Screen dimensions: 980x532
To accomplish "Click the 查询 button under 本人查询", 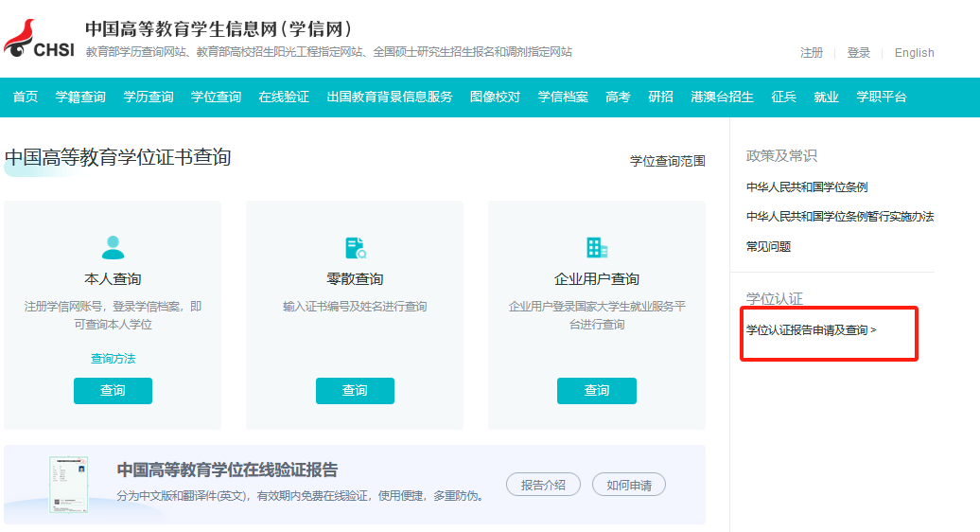I will [x=114, y=391].
